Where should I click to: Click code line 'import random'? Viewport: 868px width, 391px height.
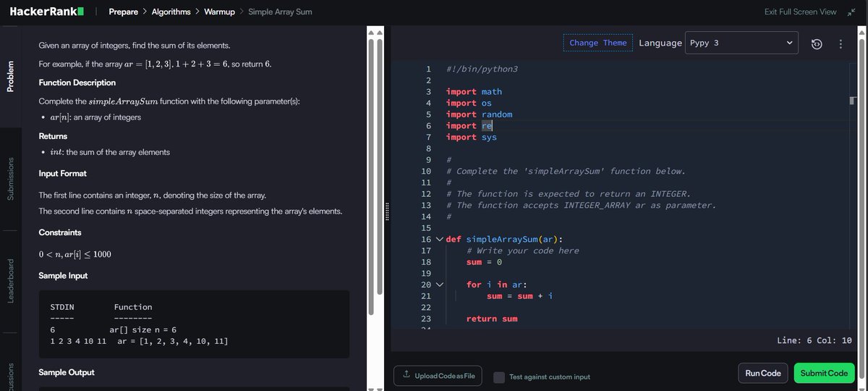coord(479,114)
